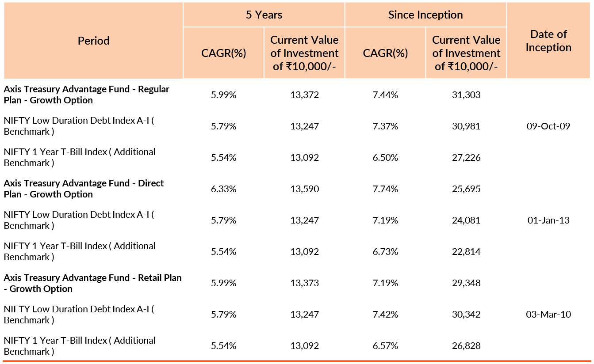This screenshot has width=594, height=364.
Task: Click inception date 03-Mar-10
Action: pyautogui.click(x=548, y=315)
